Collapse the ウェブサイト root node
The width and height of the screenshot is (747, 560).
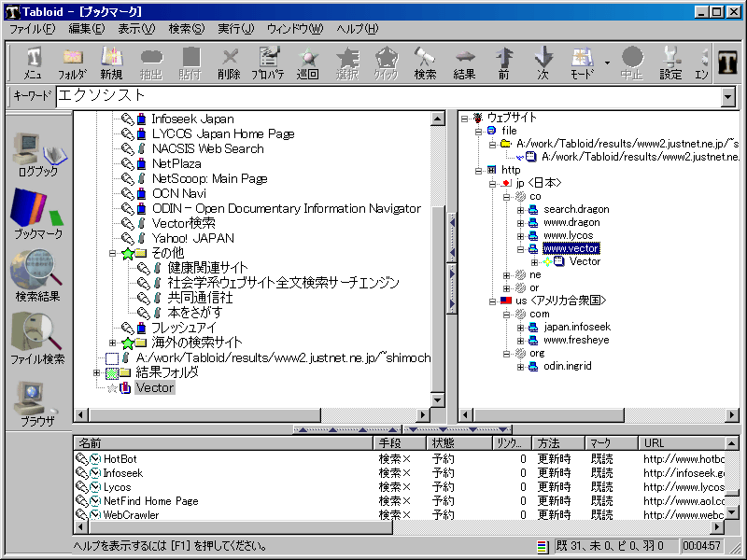click(x=464, y=119)
